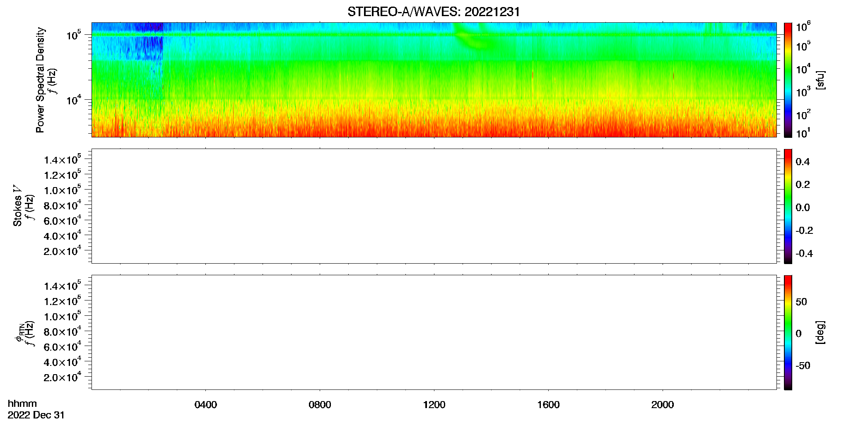Click the 0800 time tick label
The image size is (868, 447).
[x=320, y=405]
